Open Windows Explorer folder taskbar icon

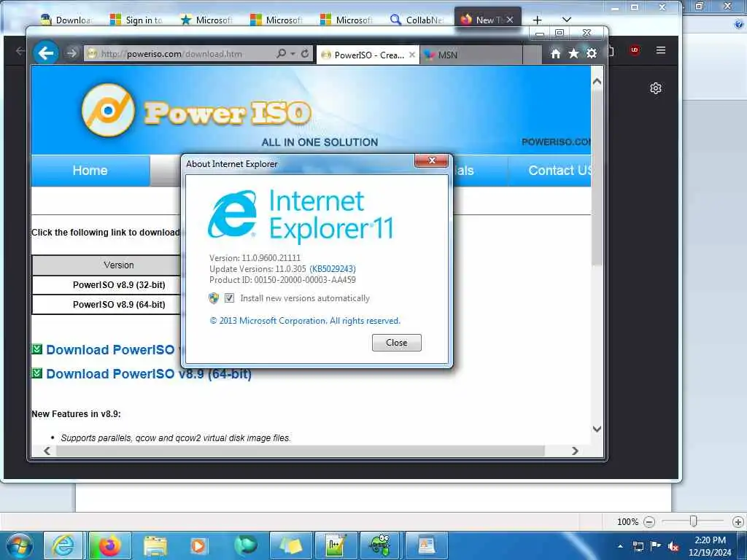[155, 545]
